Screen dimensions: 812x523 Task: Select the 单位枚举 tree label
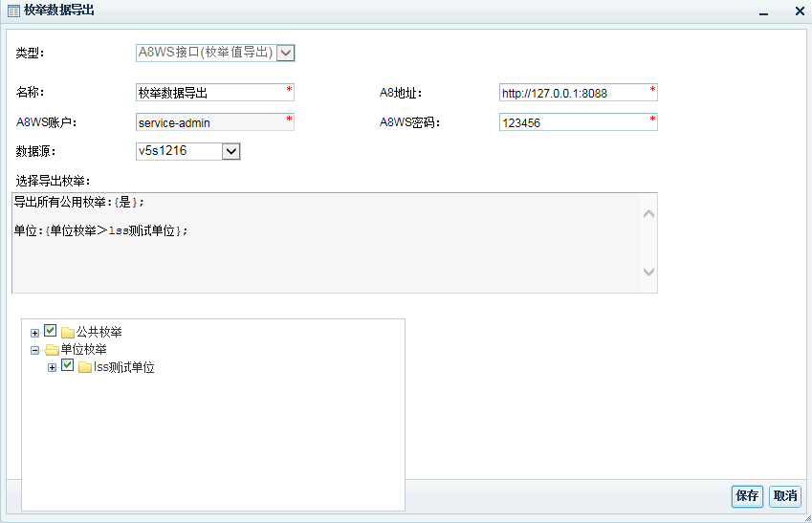point(83,350)
